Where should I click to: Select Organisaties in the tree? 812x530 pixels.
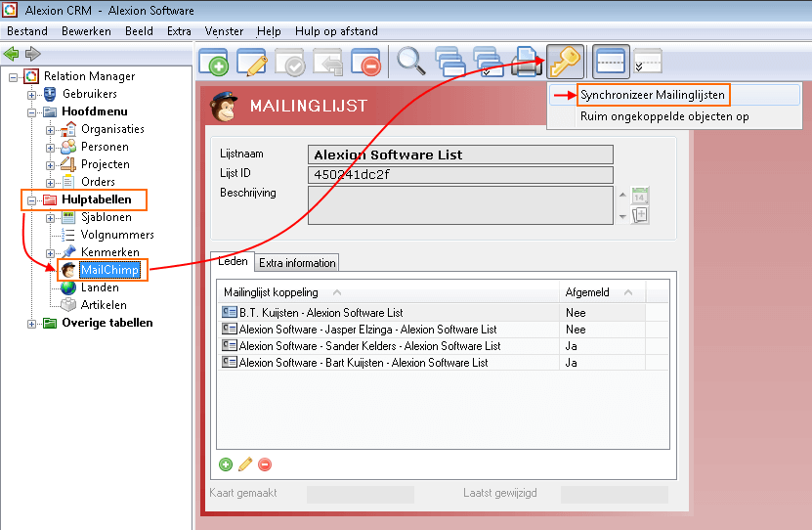113,129
